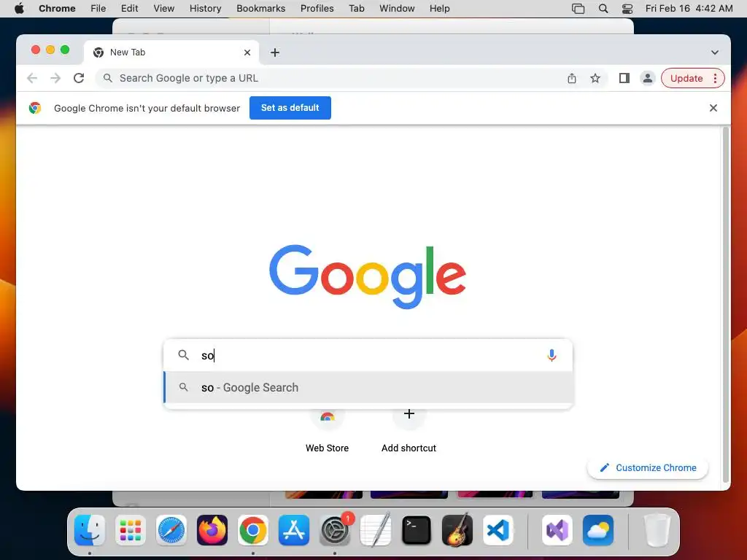The width and height of the screenshot is (747, 560).
Task: Click the back navigation arrow
Action: click(x=32, y=78)
